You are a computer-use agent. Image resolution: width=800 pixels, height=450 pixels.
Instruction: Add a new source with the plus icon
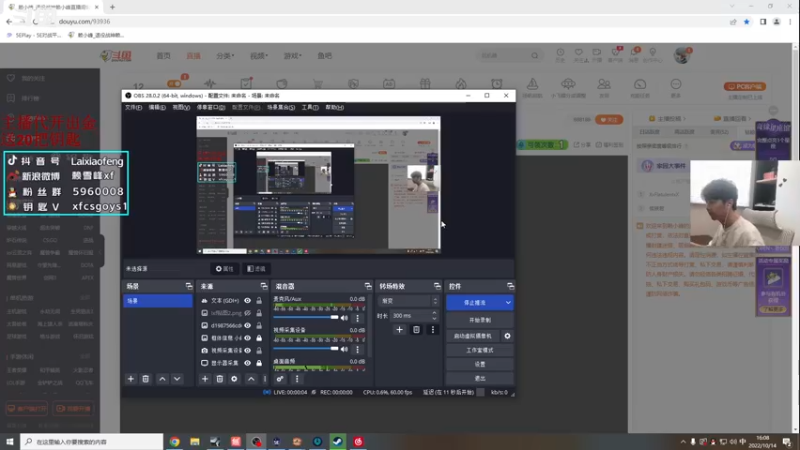point(205,379)
